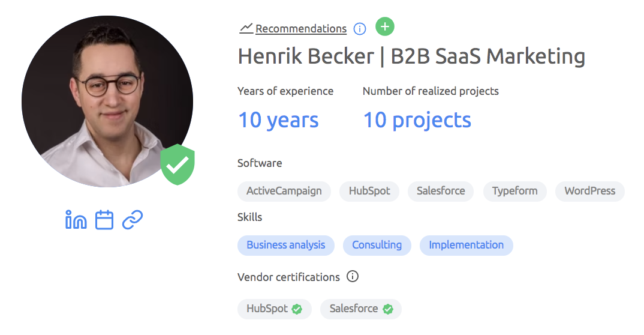644x335 pixels.
Task: Click info icon beside Recommendations
Action: (x=360, y=29)
